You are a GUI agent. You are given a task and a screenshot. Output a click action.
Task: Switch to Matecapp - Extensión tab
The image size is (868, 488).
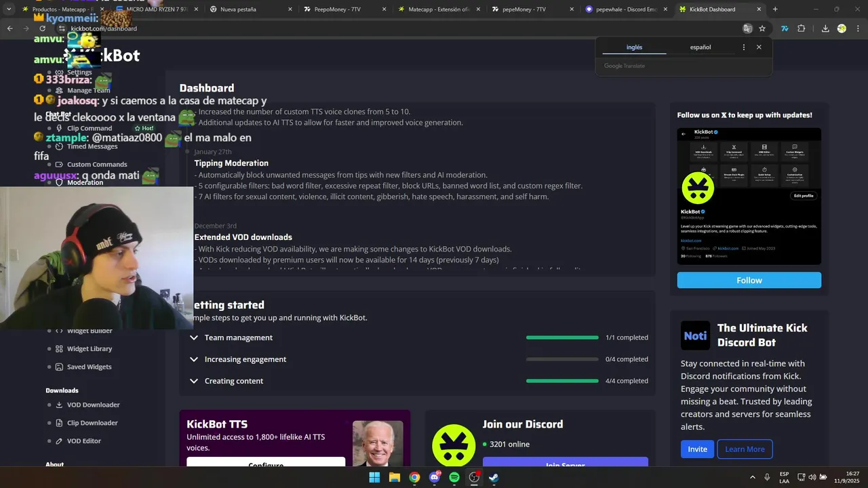pos(438,9)
